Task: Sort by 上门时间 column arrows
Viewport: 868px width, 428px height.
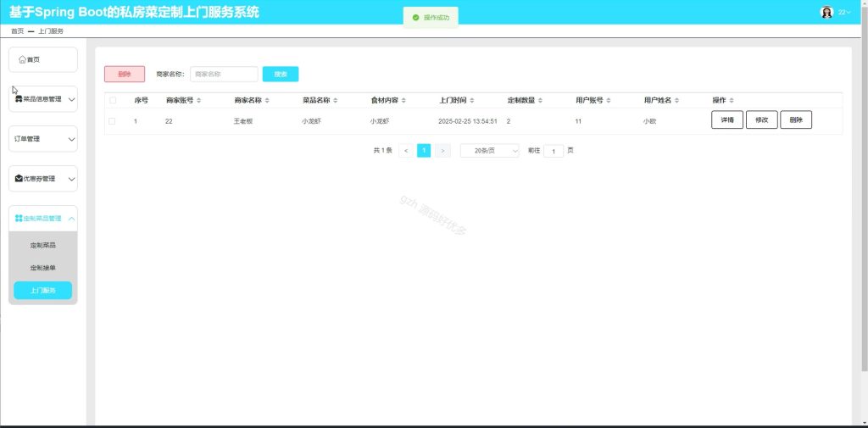Action: pyautogui.click(x=471, y=100)
